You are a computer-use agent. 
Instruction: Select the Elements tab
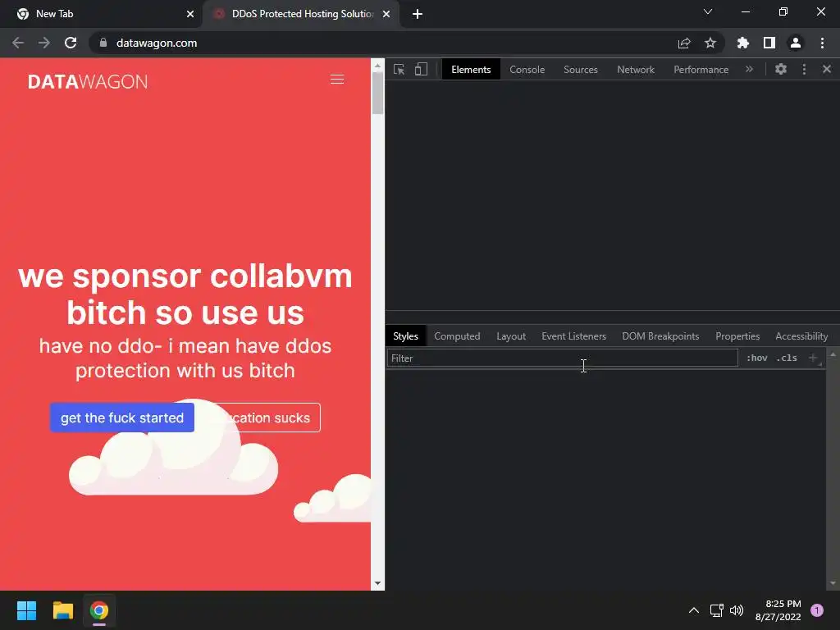[x=471, y=70]
